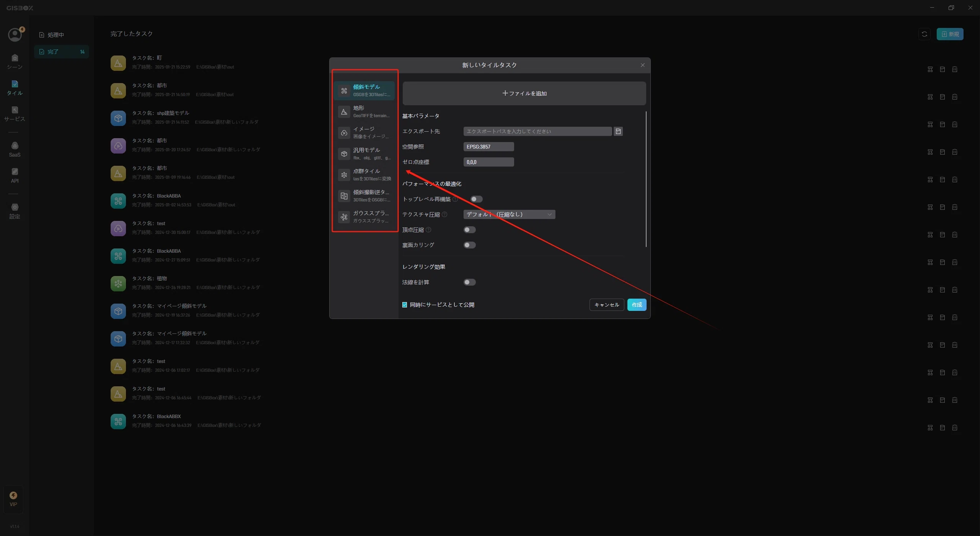Click the help icon next to 頂点圧縮
The width and height of the screenshot is (980, 536).
click(428, 230)
